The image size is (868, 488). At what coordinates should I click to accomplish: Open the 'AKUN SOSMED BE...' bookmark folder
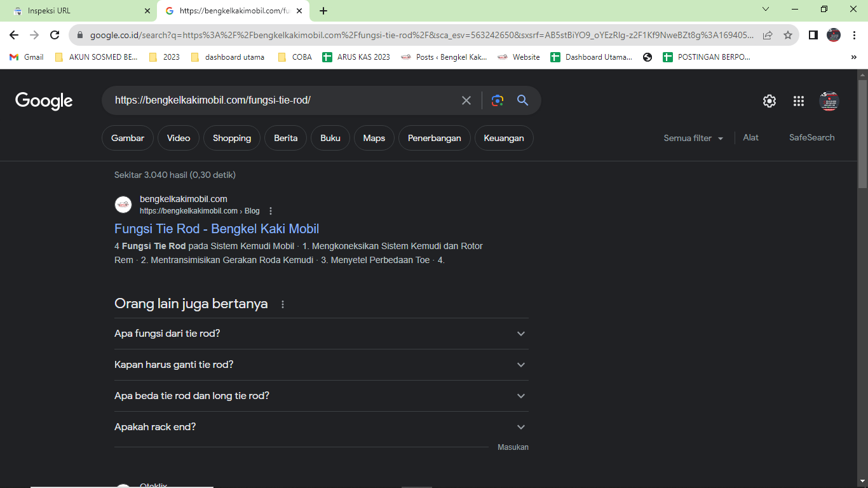(96, 57)
